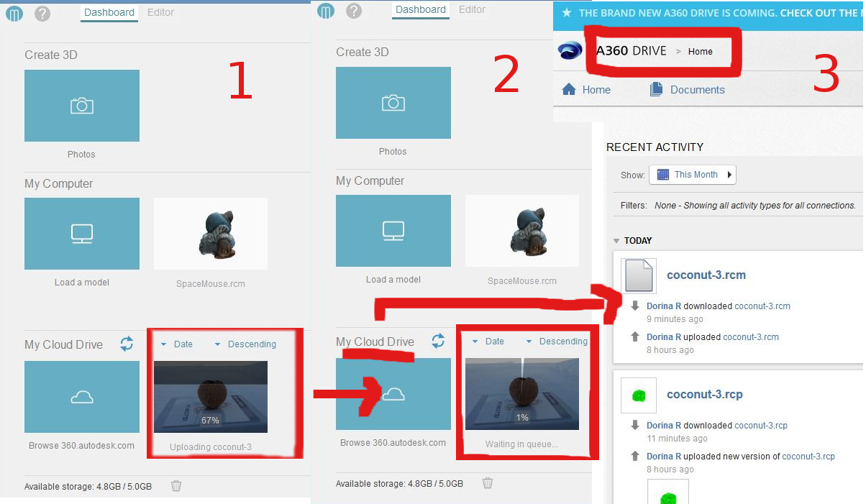Switch to the Dashboard tab in left window
The height and width of the screenshot is (504, 866).
[109, 12]
